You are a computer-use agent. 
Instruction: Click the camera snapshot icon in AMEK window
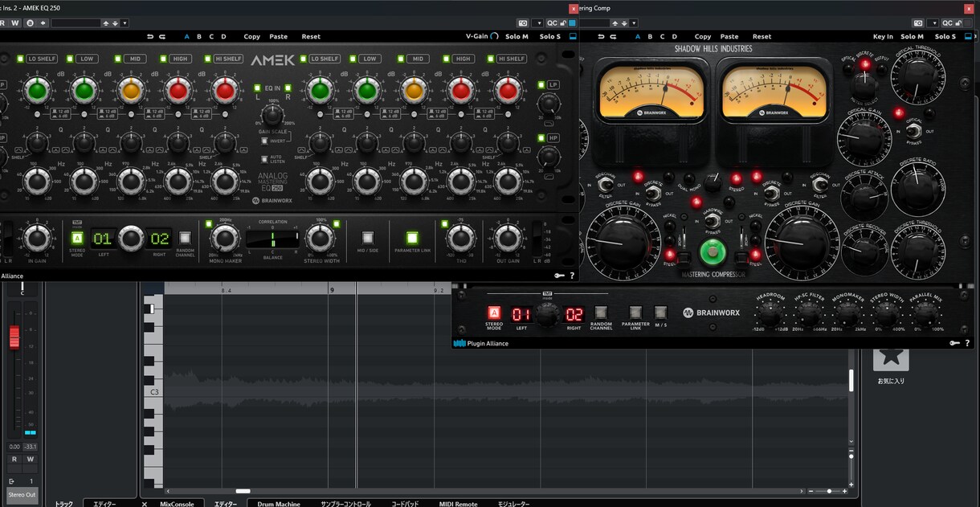pos(523,23)
